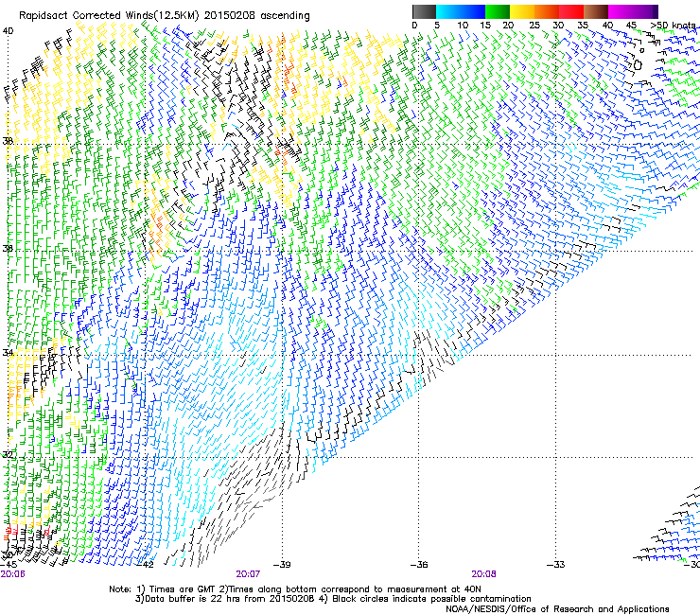This screenshot has height=615, width=700.
Task: Click the blue 10-15 knots legend swatch
Action: [x=472, y=11]
